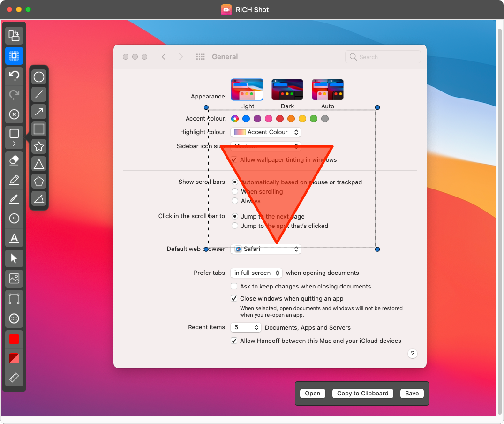
Task: Click the Save button
Action: click(x=412, y=394)
